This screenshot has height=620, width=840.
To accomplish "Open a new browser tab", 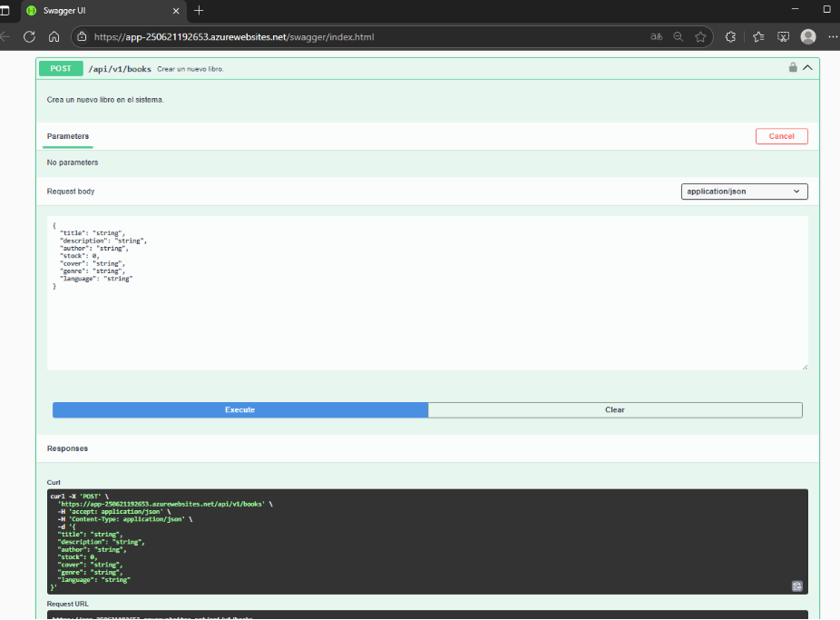I will click(199, 10).
